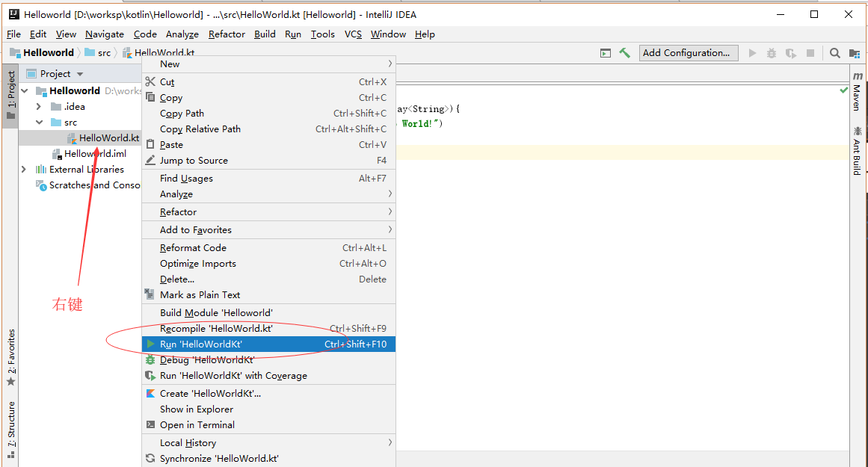This screenshot has height=467, width=868.
Task: Choose Show in Explorer entry
Action: pyautogui.click(x=268, y=409)
